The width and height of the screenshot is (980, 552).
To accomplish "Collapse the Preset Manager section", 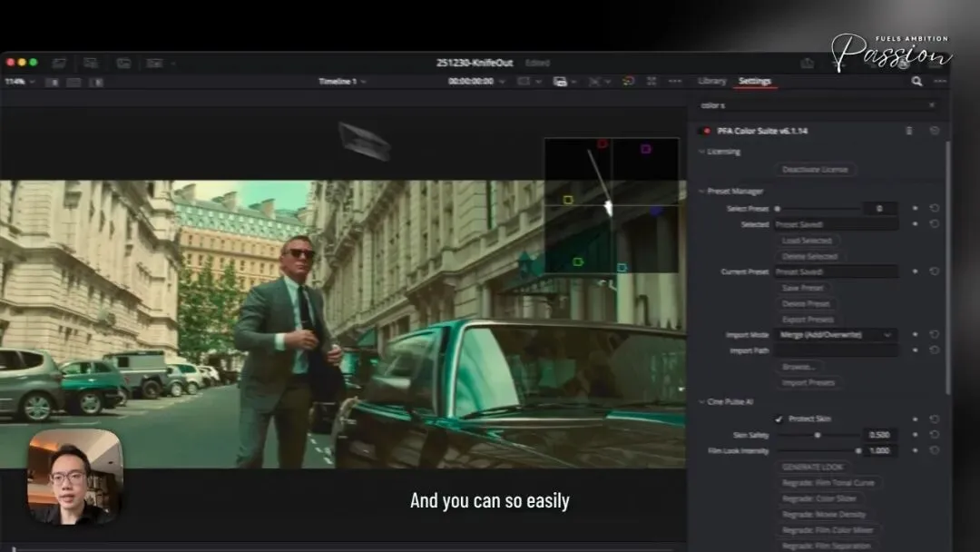I will tap(701, 192).
